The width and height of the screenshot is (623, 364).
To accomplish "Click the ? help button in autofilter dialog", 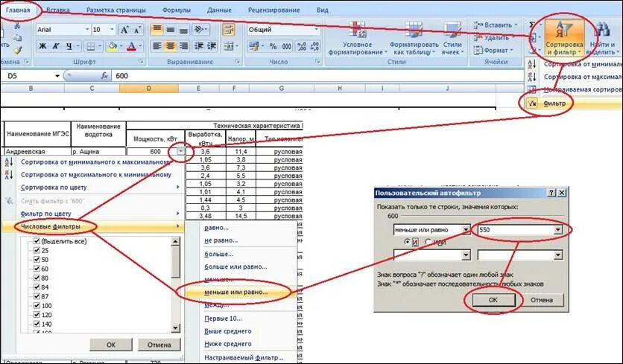I will [551, 193].
